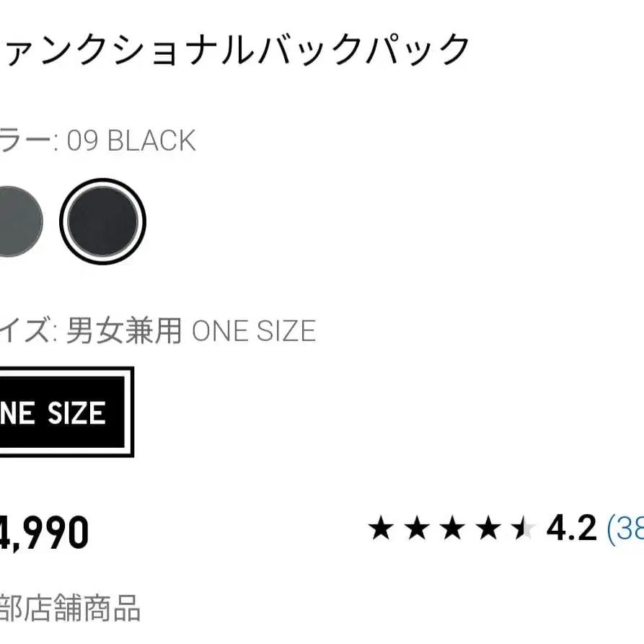Click the first rating star
The width and height of the screenshot is (644, 644).
click(381, 529)
